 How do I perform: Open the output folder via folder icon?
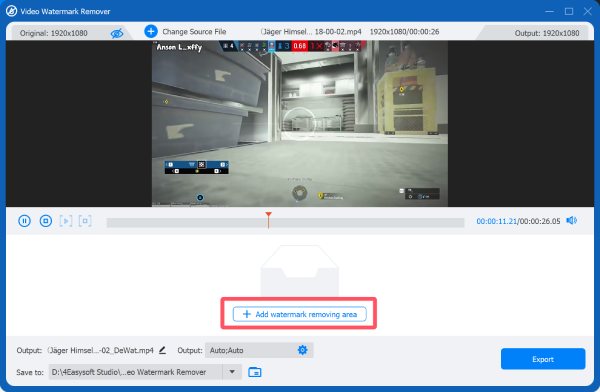(x=255, y=372)
